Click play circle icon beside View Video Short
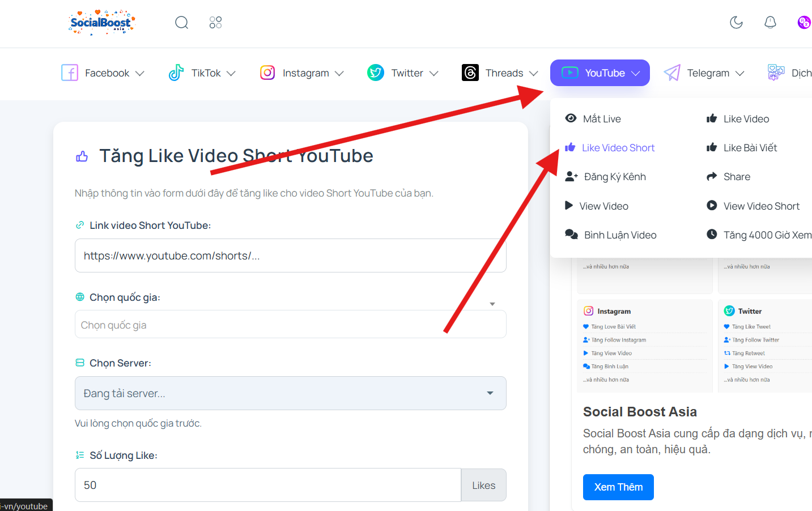812x511 pixels. 712,205
